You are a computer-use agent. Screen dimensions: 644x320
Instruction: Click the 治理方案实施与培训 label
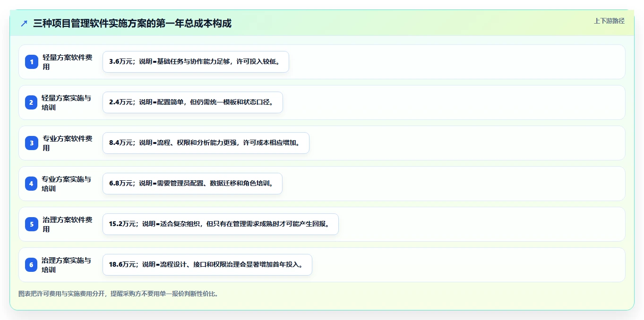pyautogui.click(x=67, y=265)
